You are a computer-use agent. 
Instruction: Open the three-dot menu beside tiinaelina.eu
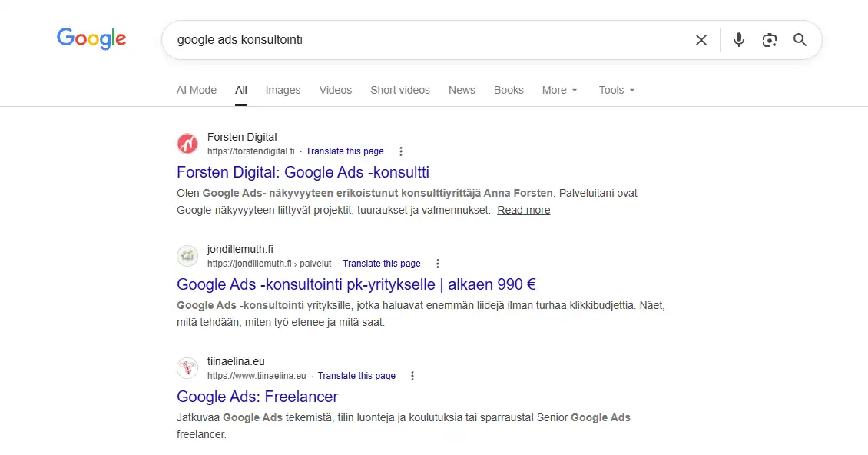tap(412, 376)
